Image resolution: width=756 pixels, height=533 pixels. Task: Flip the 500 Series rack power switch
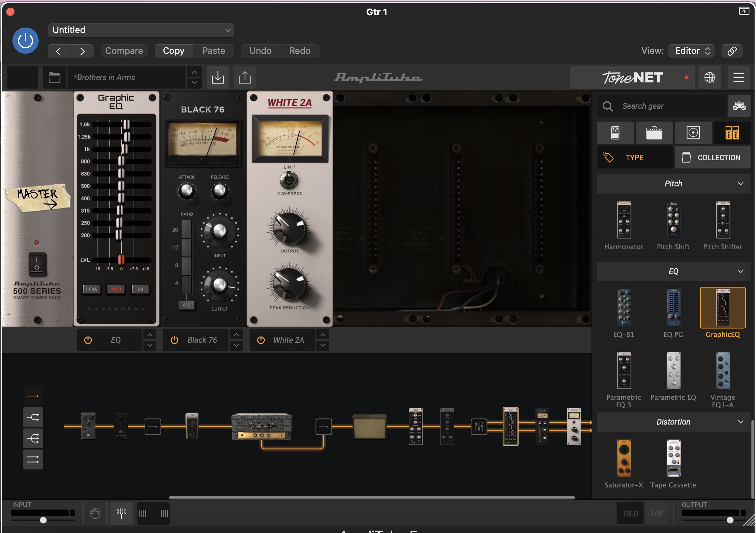[37, 264]
